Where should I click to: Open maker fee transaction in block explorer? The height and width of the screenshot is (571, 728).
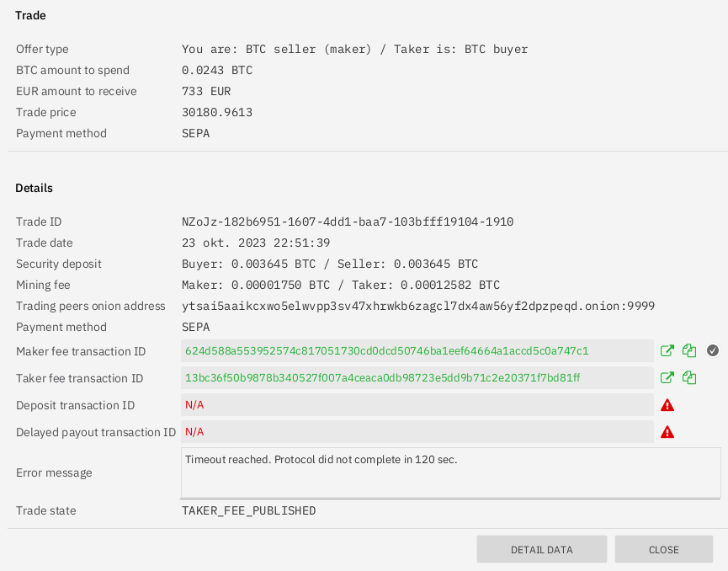pos(667,350)
